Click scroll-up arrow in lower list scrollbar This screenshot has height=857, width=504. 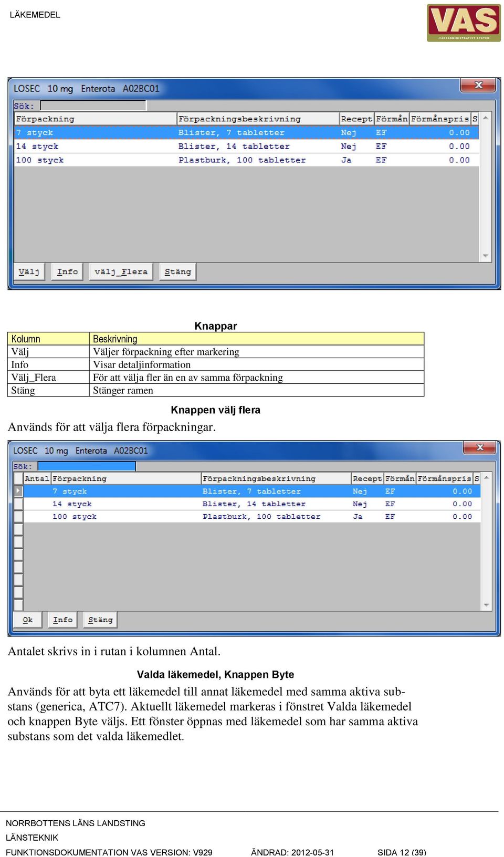click(487, 477)
